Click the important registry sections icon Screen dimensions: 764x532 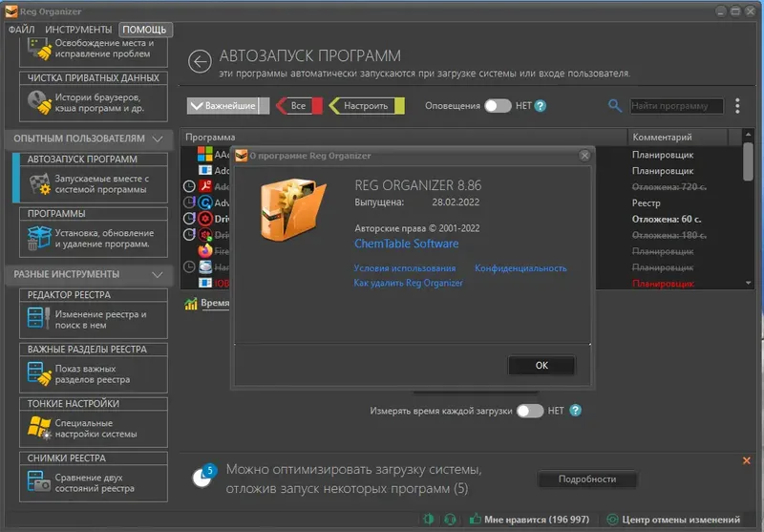point(39,373)
